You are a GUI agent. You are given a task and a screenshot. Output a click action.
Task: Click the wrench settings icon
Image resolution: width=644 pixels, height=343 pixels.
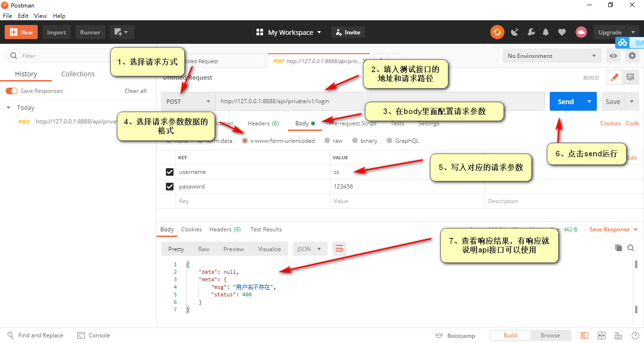531,32
